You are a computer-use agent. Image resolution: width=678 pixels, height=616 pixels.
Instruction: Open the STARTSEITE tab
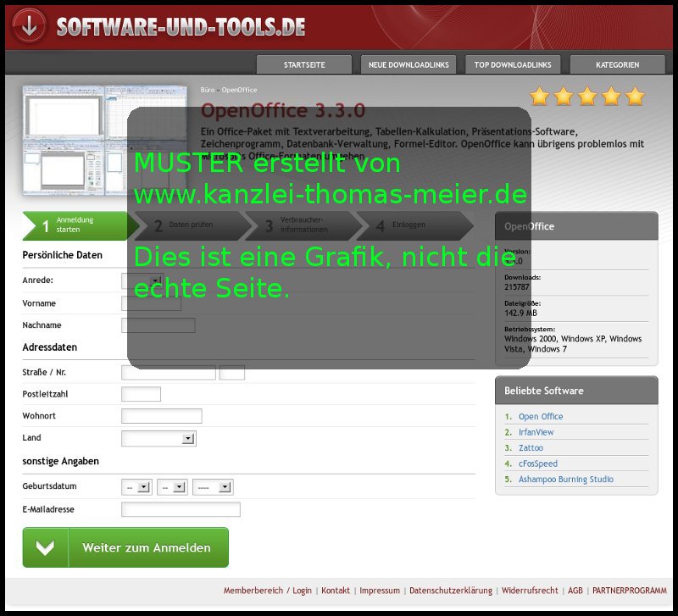[304, 64]
